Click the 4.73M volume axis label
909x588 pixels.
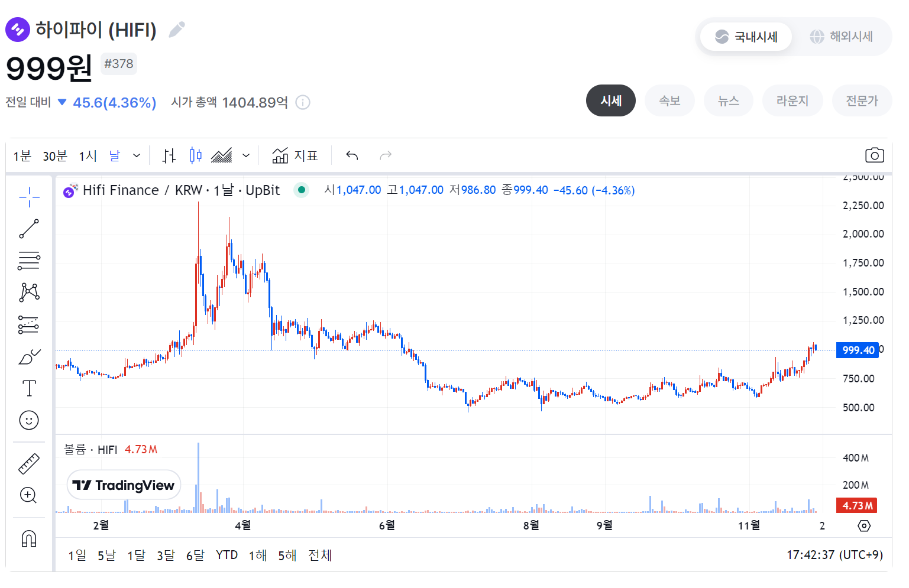pos(856,505)
